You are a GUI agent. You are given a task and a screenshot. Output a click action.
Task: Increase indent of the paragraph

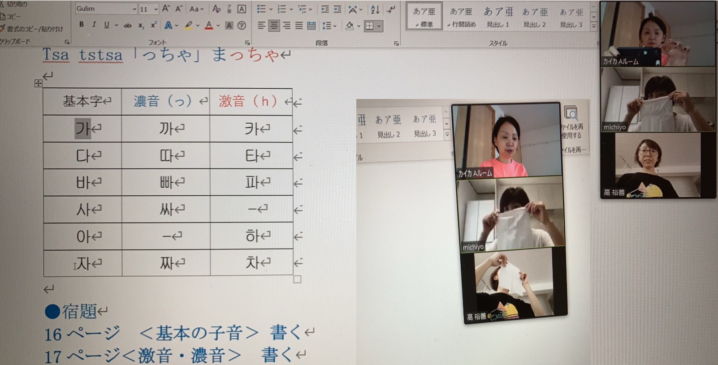pos(337,9)
